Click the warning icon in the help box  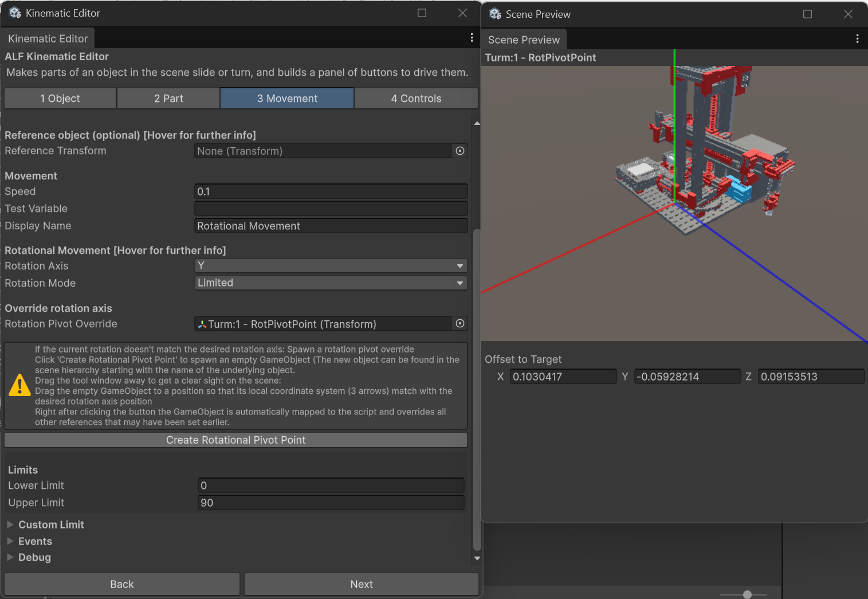click(20, 385)
